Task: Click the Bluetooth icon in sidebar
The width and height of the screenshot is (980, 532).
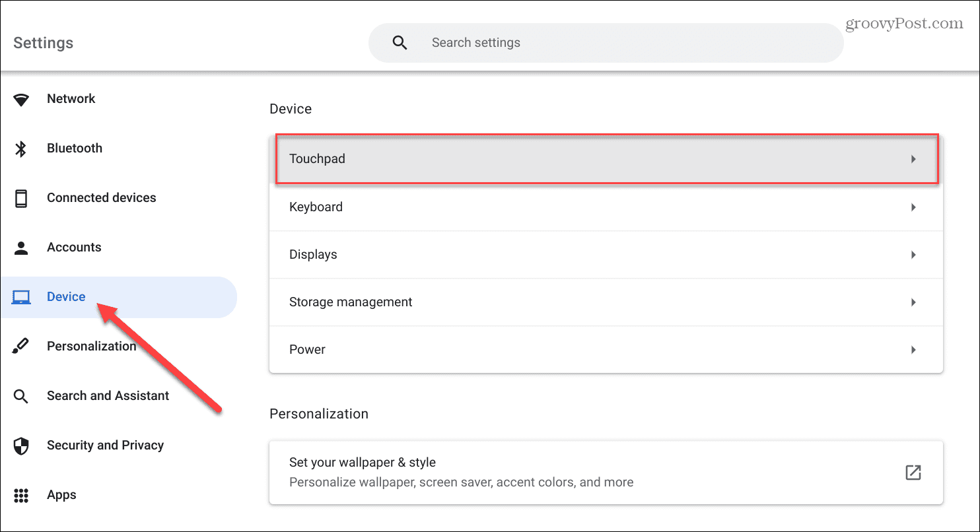Action: tap(21, 149)
